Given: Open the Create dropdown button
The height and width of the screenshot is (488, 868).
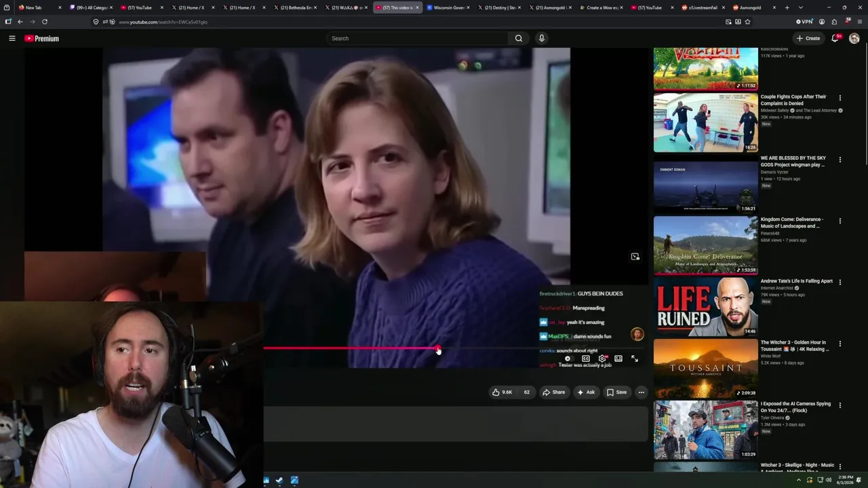Looking at the screenshot, I should click(x=808, y=39).
